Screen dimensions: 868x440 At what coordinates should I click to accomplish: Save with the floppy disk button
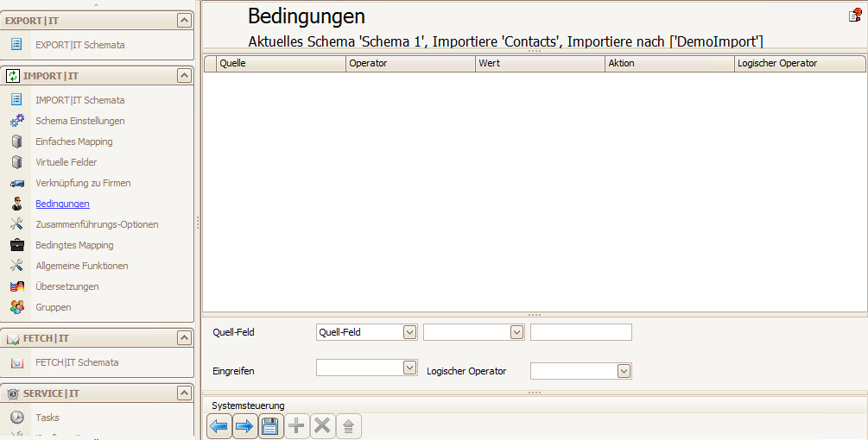point(270,426)
